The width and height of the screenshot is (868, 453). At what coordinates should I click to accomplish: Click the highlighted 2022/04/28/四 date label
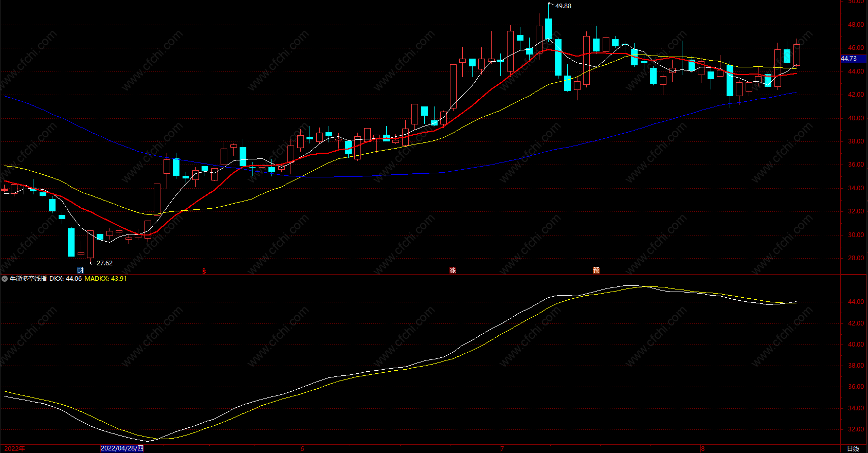click(x=122, y=448)
